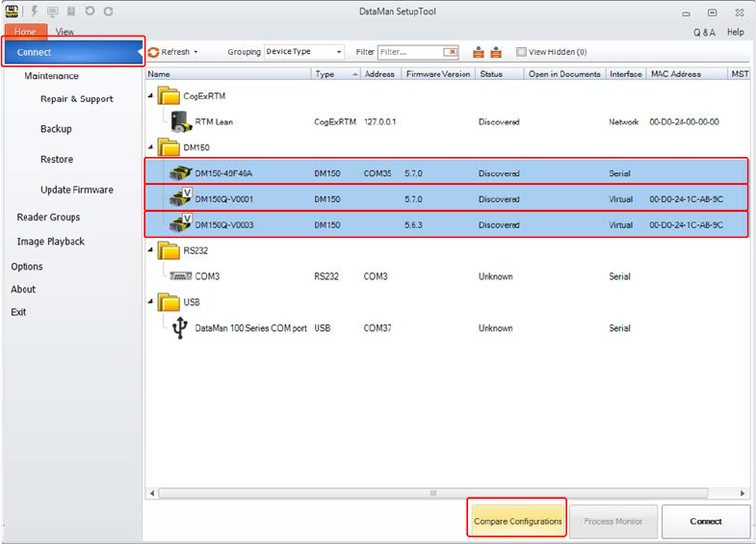The height and width of the screenshot is (544, 756).
Task: Click the Compare Configurations button
Action: pos(517,521)
